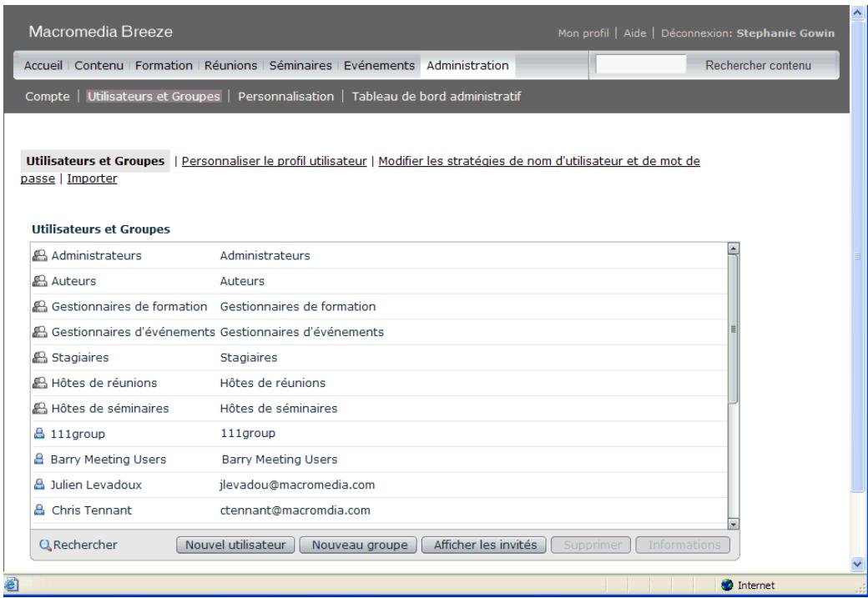Select the Administrateurs group name
The height and width of the screenshot is (598, 868).
96,255
